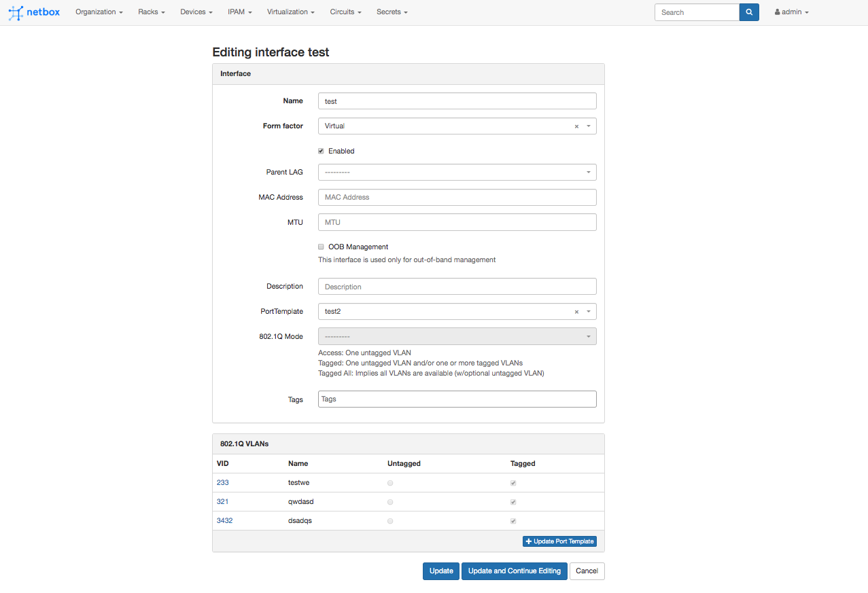Click Update and Continue Editing button
The image size is (868, 593).
[x=515, y=571]
